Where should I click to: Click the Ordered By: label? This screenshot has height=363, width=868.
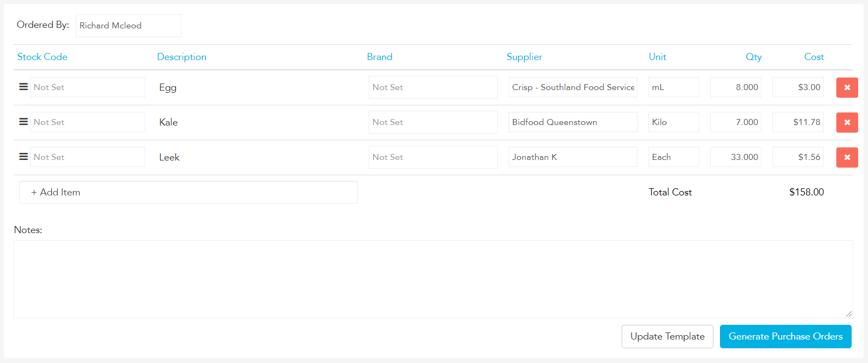tap(43, 25)
